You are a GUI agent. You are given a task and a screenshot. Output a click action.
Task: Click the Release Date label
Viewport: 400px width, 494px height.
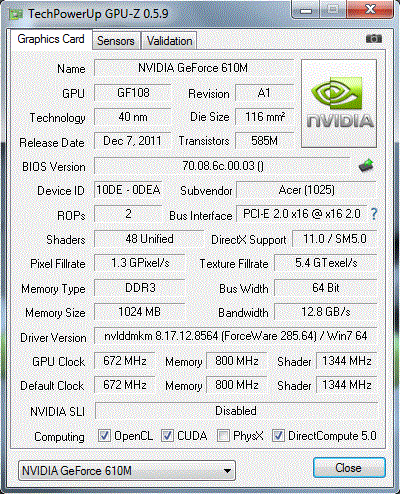(x=52, y=143)
